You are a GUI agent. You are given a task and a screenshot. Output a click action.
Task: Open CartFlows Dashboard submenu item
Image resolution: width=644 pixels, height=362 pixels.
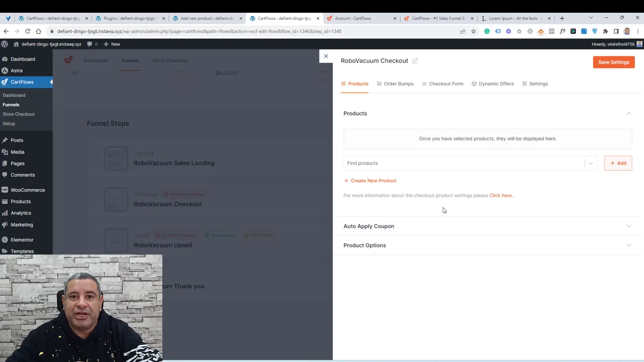pyautogui.click(x=14, y=95)
